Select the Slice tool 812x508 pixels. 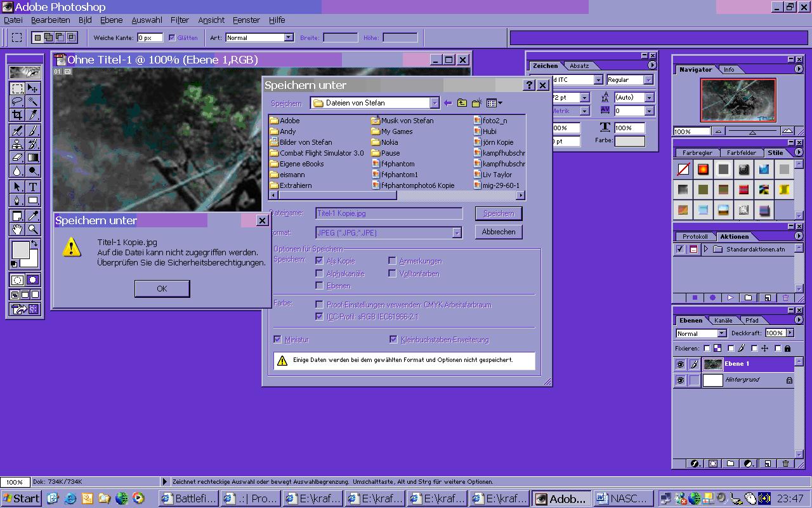(x=33, y=116)
